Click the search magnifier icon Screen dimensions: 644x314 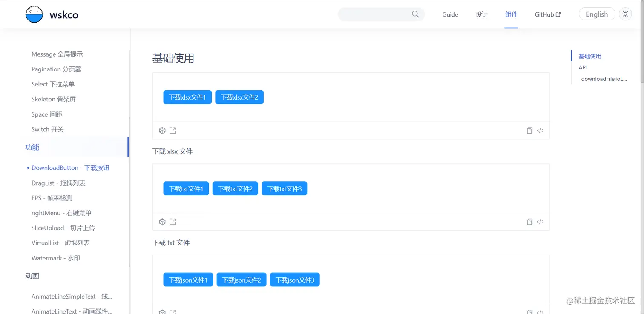415,14
